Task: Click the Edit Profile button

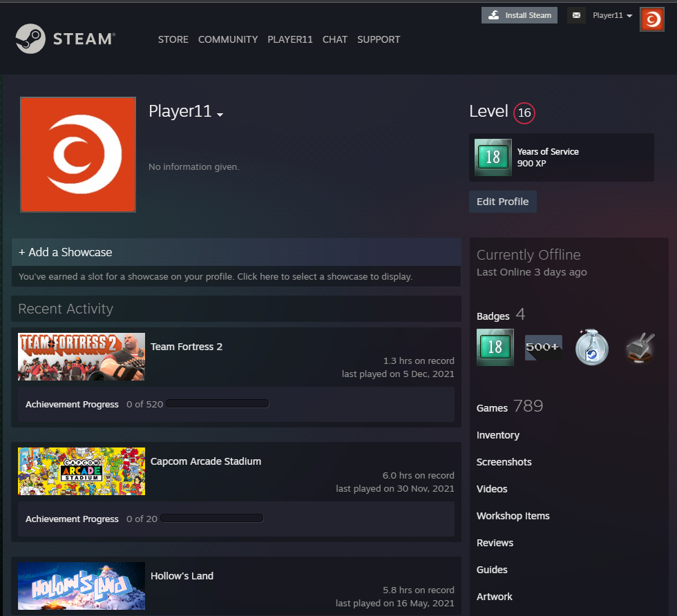Action: coord(503,202)
